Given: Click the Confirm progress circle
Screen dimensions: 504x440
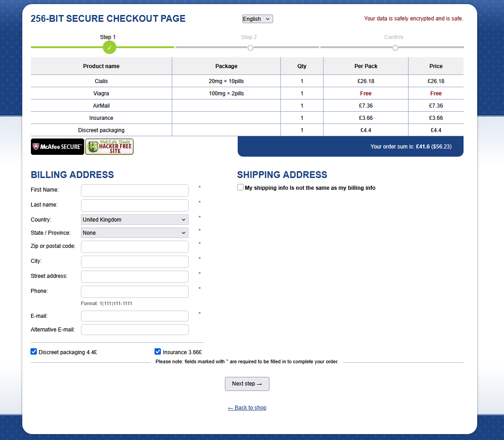Looking at the screenshot, I should pos(395,48).
